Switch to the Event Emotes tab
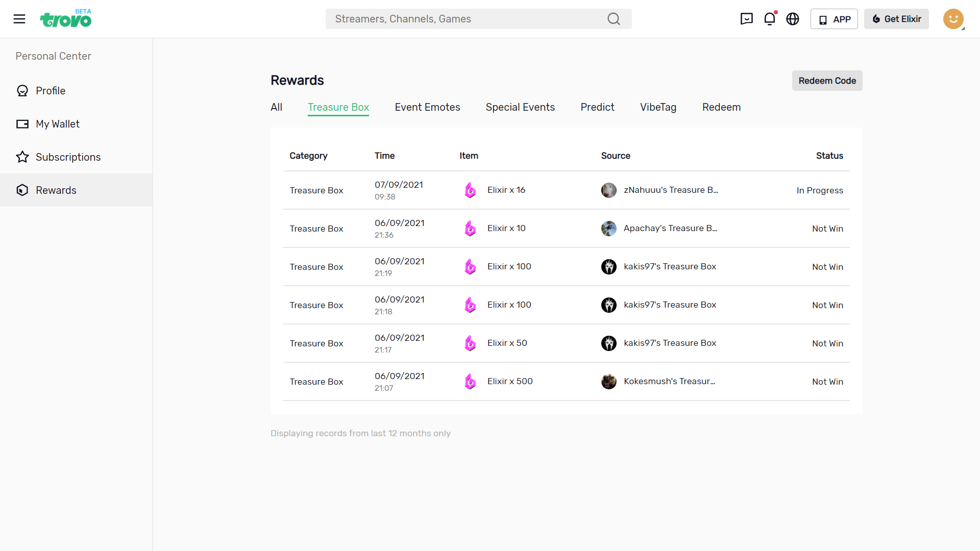Viewport: 980px width, 551px height. click(427, 107)
